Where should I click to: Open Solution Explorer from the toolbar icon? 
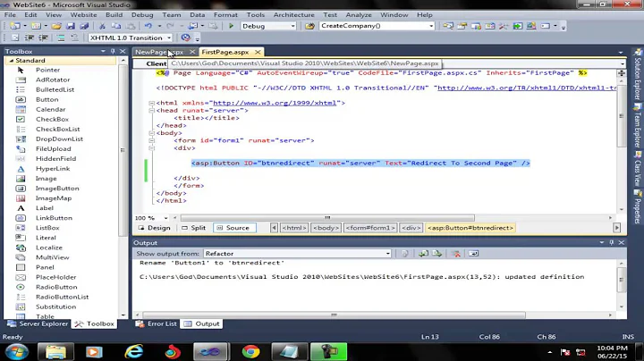coord(448,26)
